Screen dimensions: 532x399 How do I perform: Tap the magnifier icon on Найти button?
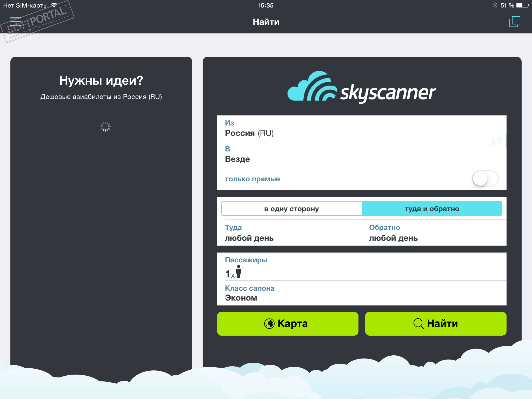[418, 324]
